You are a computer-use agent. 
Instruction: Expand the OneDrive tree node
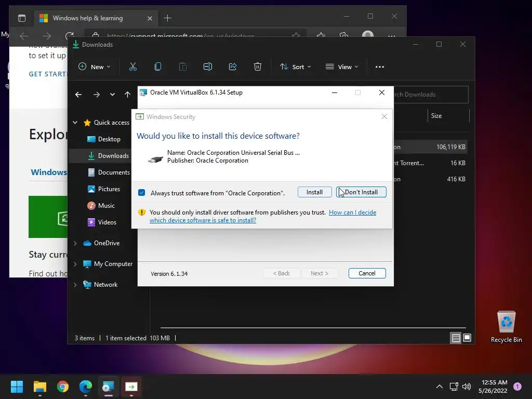(75, 243)
